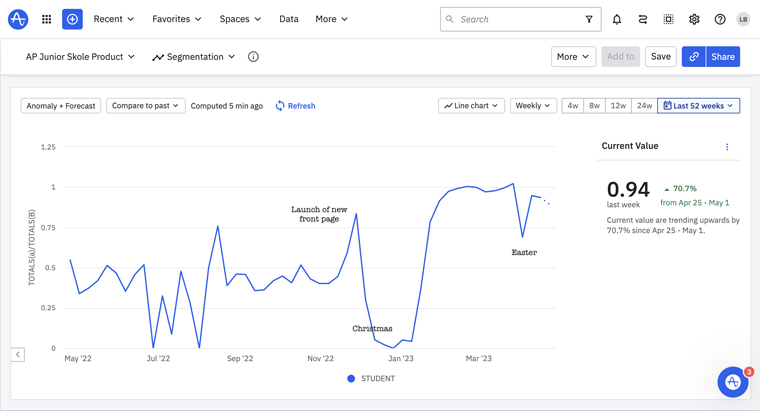Open the Compare to past dropdown
This screenshot has width=760, height=411.
(145, 106)
